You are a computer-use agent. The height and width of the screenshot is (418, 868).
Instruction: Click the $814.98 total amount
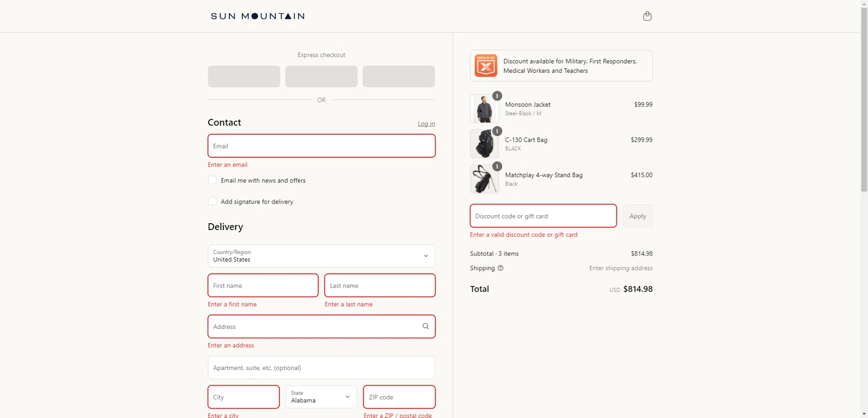click(638, 289)
